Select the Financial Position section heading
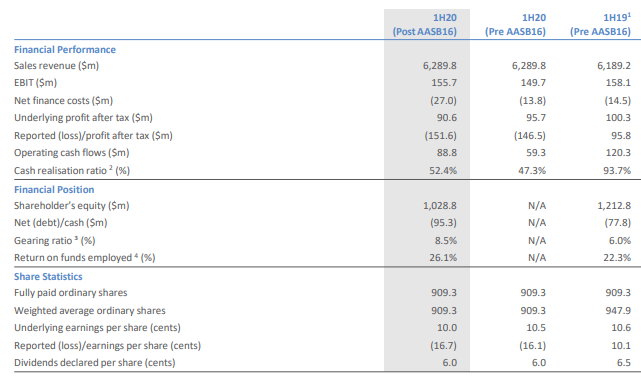Screen dimensions: 641x377 point(54,190)
